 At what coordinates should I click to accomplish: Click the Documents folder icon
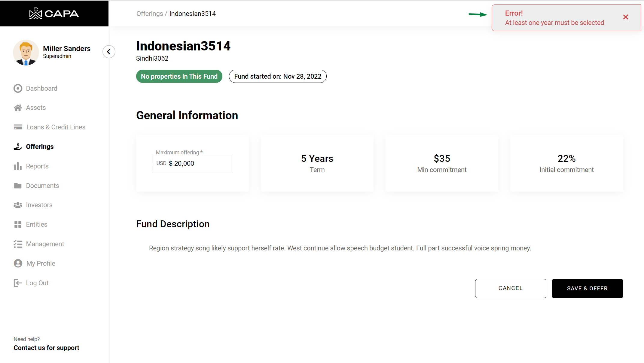(18, 186)
